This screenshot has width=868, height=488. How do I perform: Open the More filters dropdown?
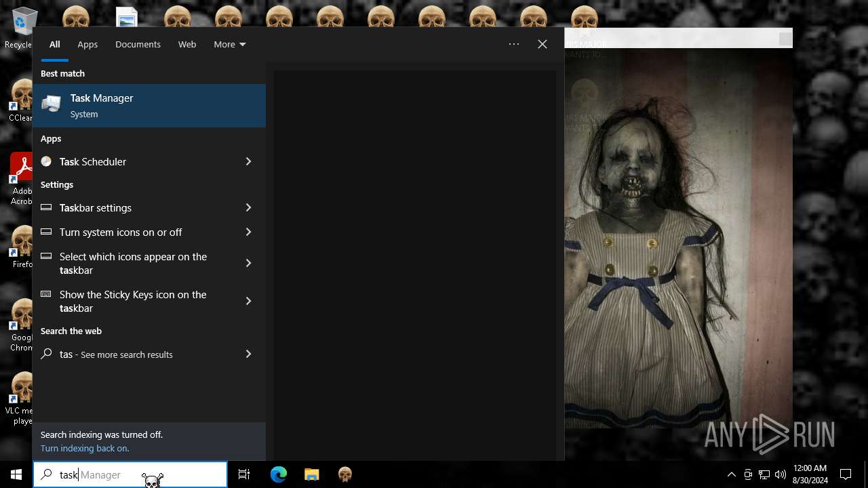[x=230, y=44]
